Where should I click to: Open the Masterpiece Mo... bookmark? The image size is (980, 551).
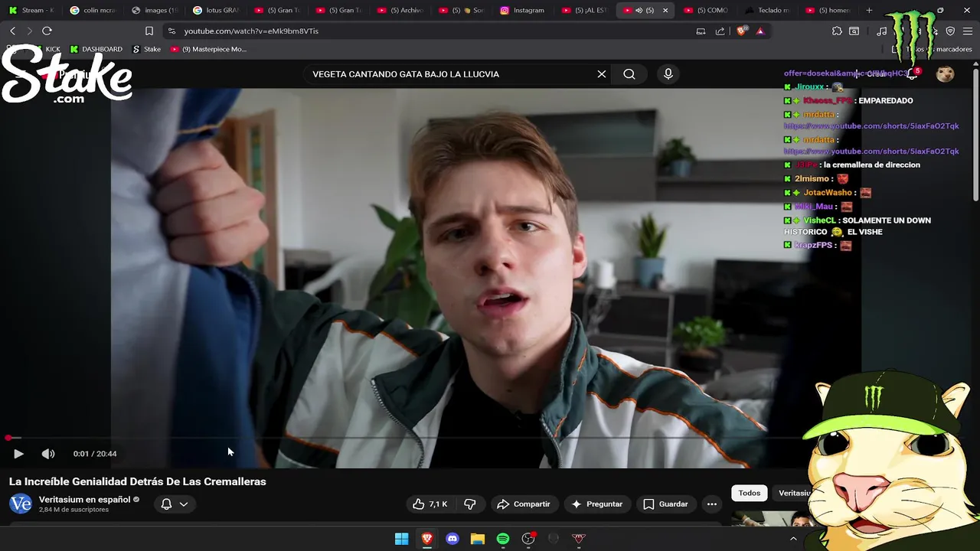tap(208, 49)
